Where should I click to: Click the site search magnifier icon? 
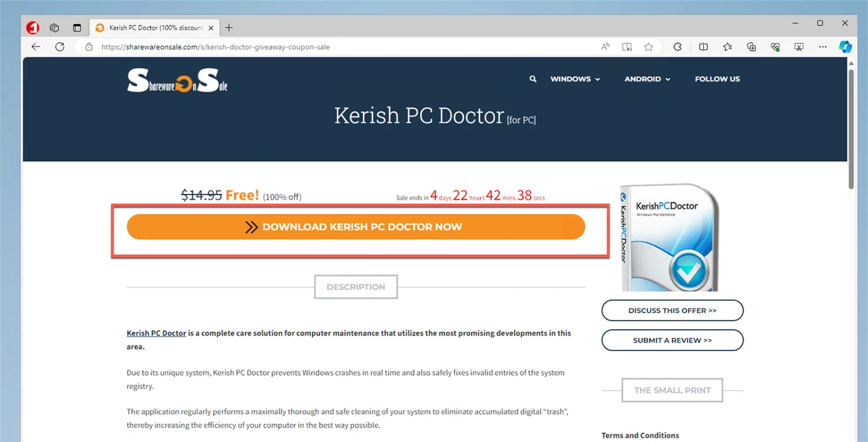pos(533,79)
